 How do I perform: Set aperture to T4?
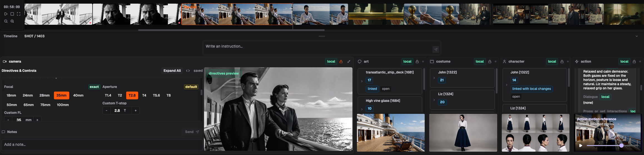click(144, 95)
